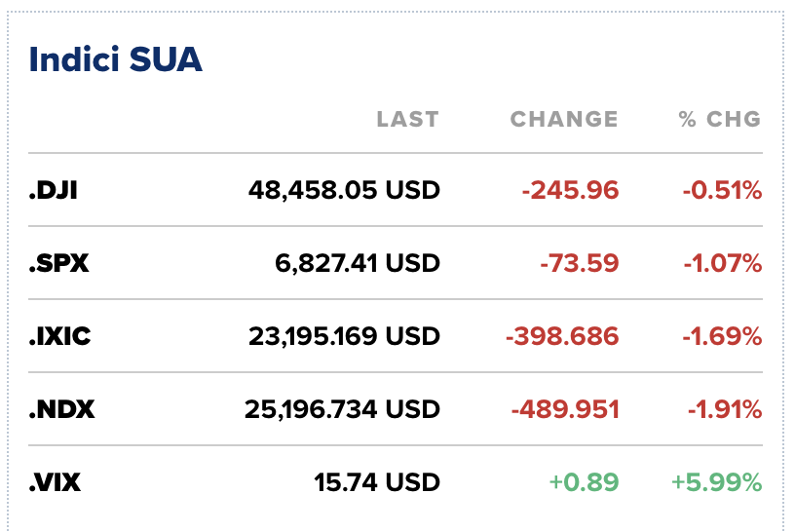Open the Indici SUA section heading
The height and width of the screenshot is (532, 795).
coord(115,60)
